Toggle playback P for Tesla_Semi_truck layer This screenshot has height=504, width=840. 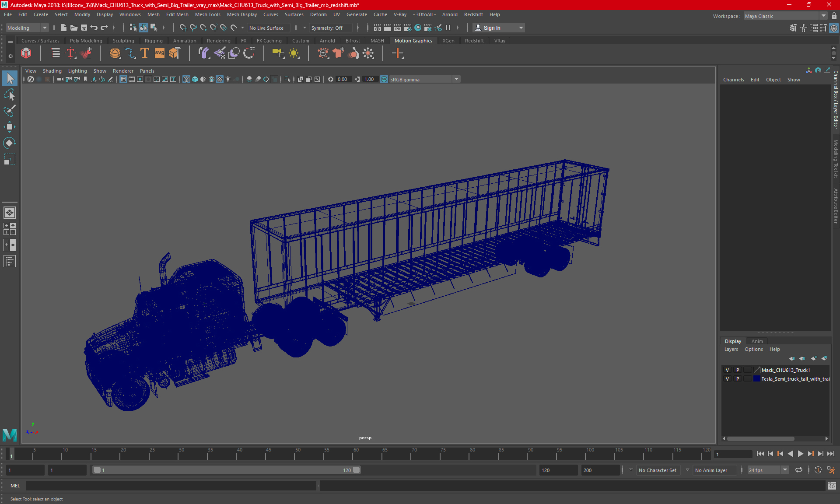click(738, 379)
